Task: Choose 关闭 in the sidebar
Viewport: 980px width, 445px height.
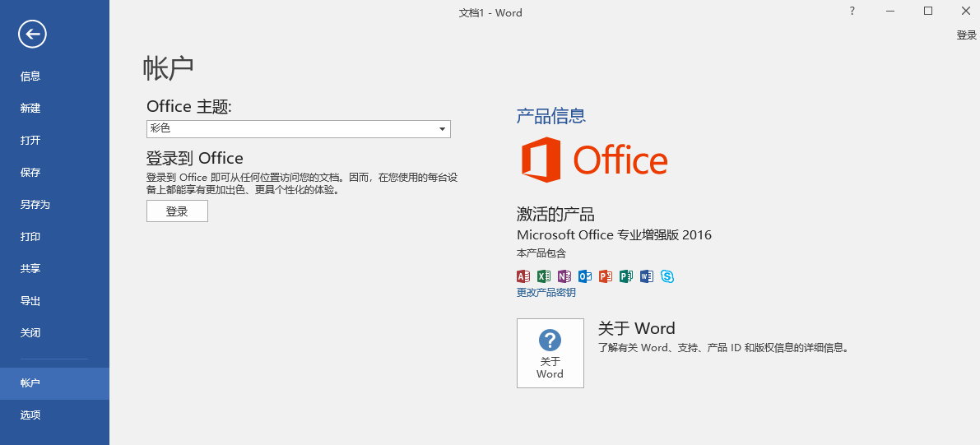Action: pyautogui.click(x=54, y=333)
